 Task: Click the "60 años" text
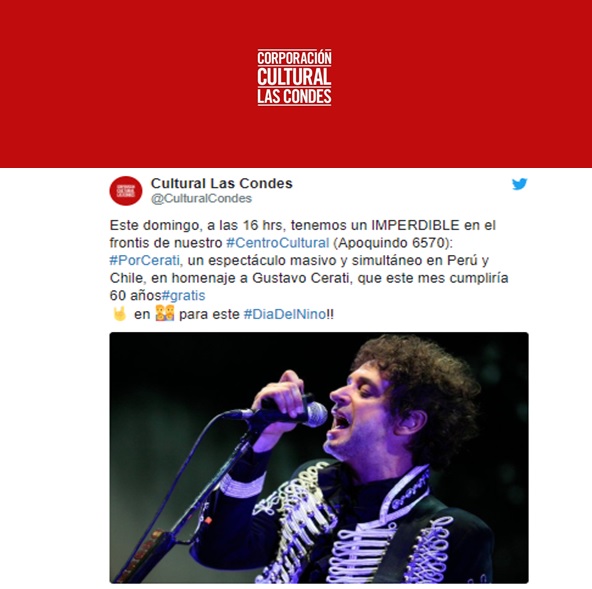(x=136, y=295)
